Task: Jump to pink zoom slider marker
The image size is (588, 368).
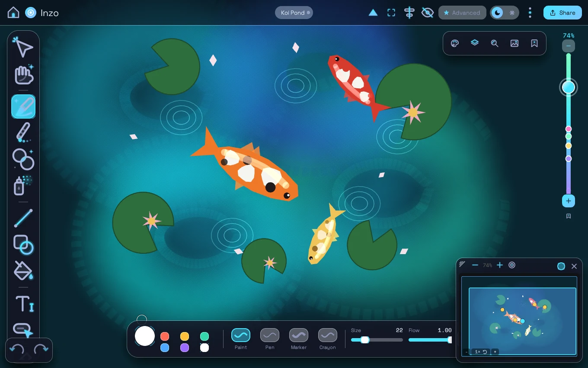Action: coord(569,129)
